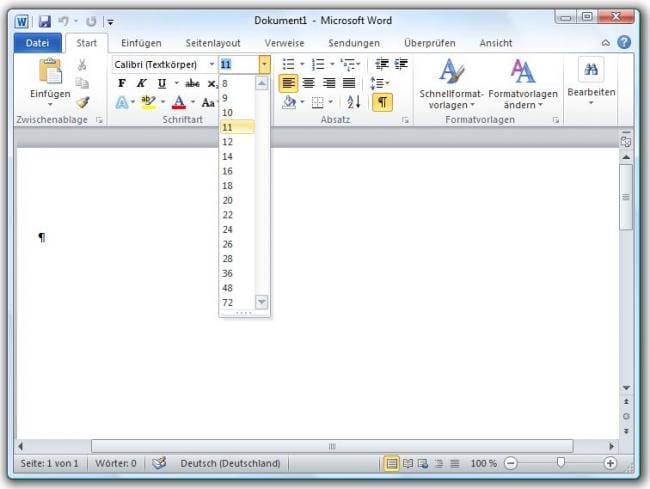Image resolution: width=650 pixels, height=489 pixels.
Task: Toggle align text left
Action: 288,83
